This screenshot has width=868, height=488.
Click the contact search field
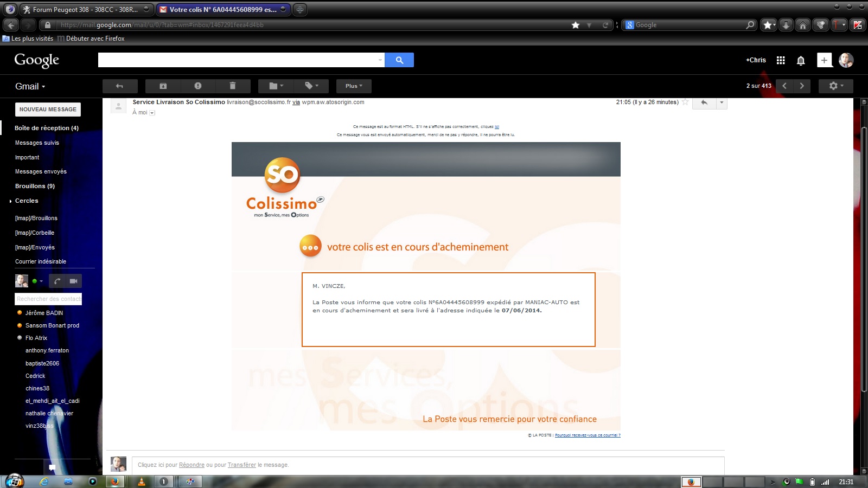(48, 299)
